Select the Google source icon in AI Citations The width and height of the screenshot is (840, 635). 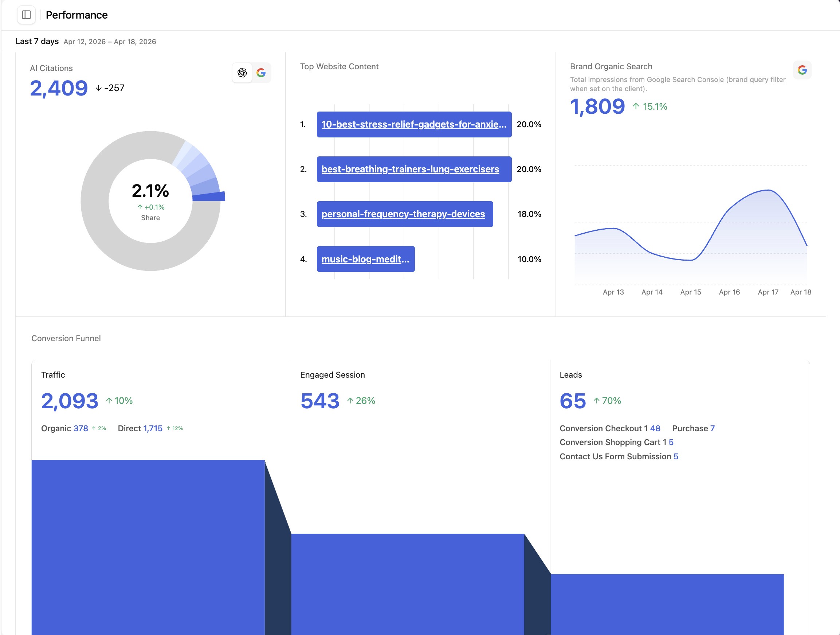point(261,73)
